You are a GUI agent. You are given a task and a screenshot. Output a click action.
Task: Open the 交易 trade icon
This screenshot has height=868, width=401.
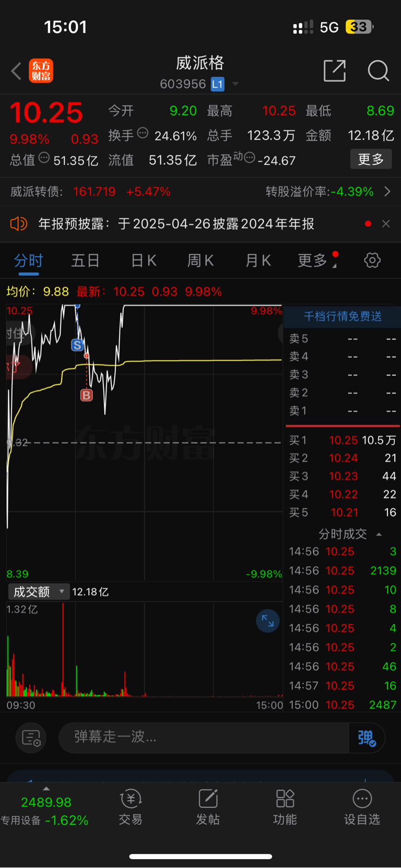coord(131,807)
